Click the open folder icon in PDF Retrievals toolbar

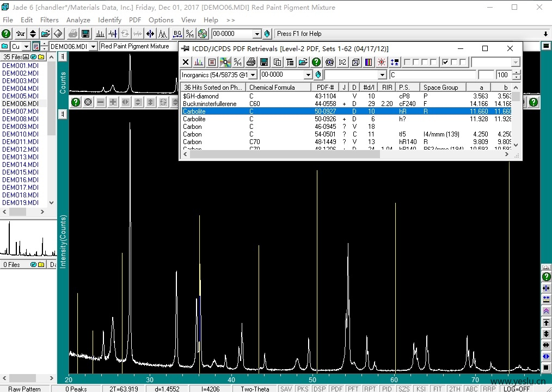(x=303, y=62)
